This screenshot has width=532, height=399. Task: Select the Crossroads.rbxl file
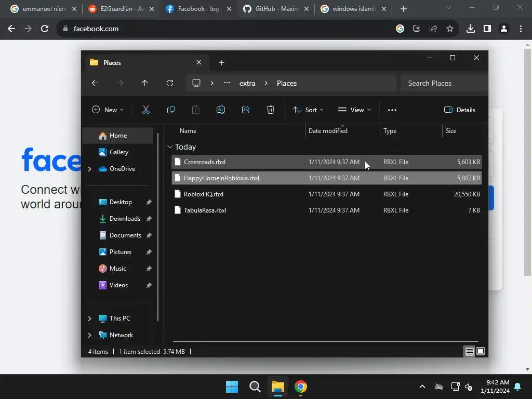point(326,162)
